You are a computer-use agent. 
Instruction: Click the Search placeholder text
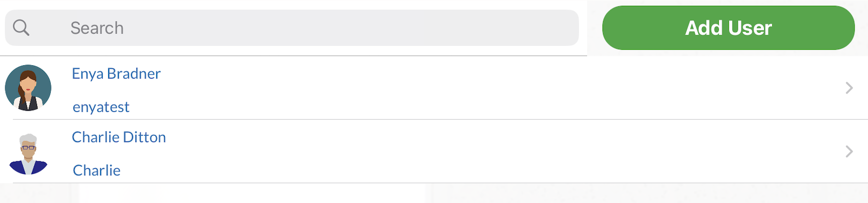[x=97, y=28]
